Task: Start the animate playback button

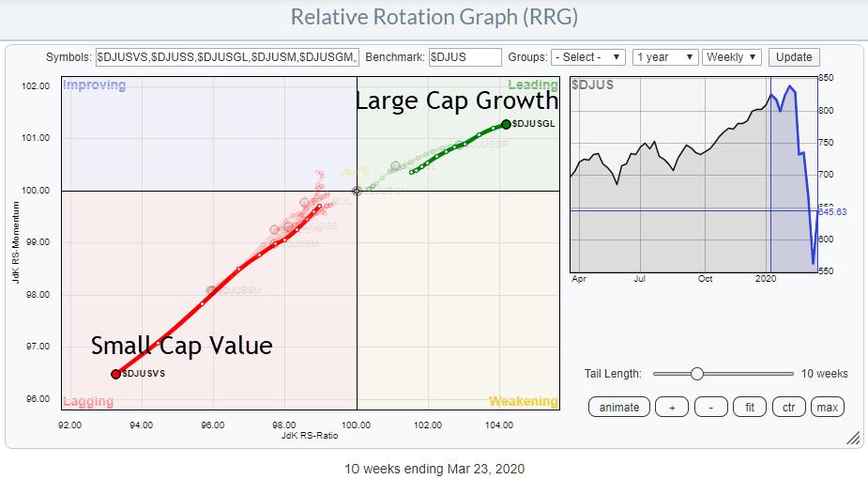Action: click(619, 407)
